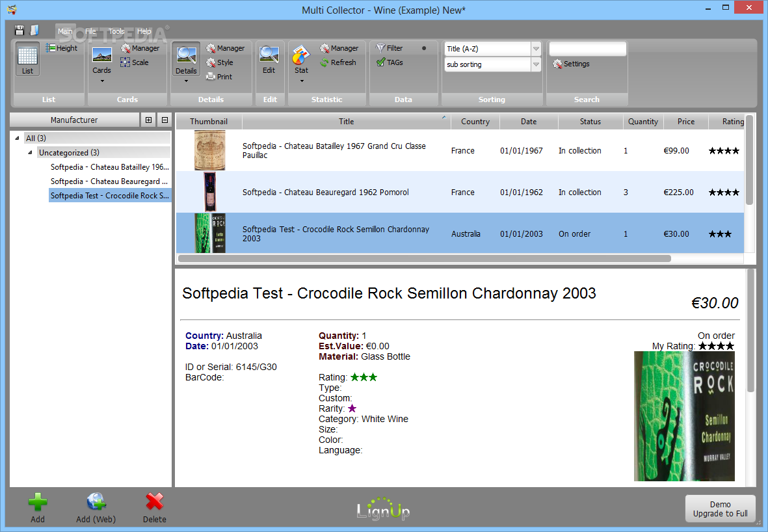Open Cards Manager

(140, 48)
